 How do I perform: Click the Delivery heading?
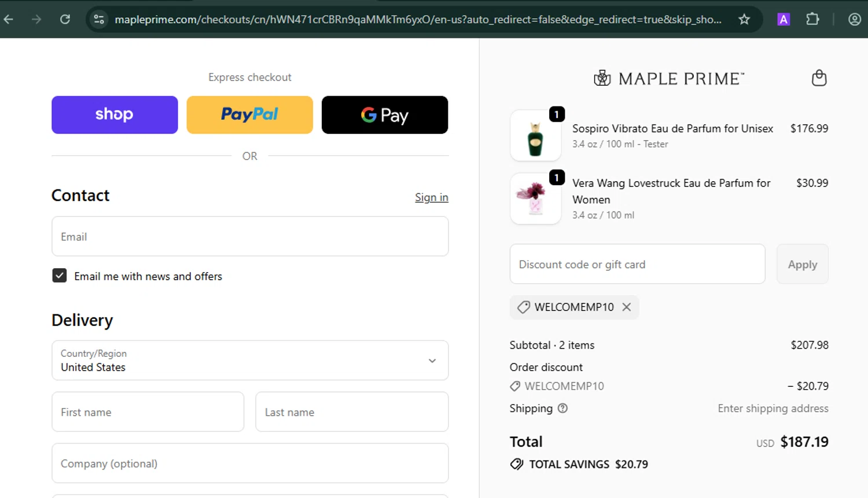click(82, 320)
